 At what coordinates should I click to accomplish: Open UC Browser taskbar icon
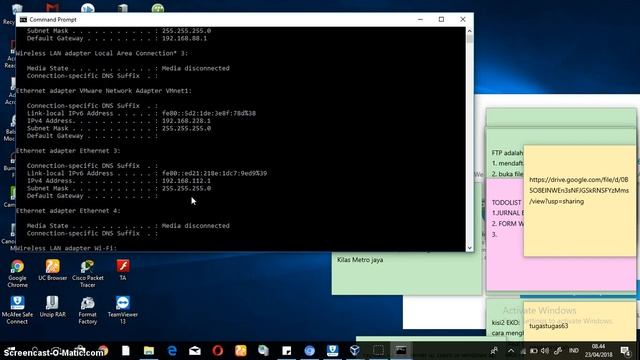(240, 351)
